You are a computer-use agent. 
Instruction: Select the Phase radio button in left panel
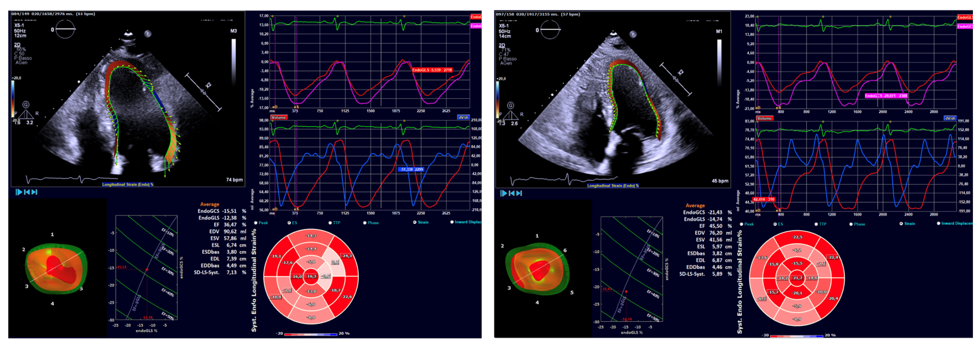tap(365, 223)
